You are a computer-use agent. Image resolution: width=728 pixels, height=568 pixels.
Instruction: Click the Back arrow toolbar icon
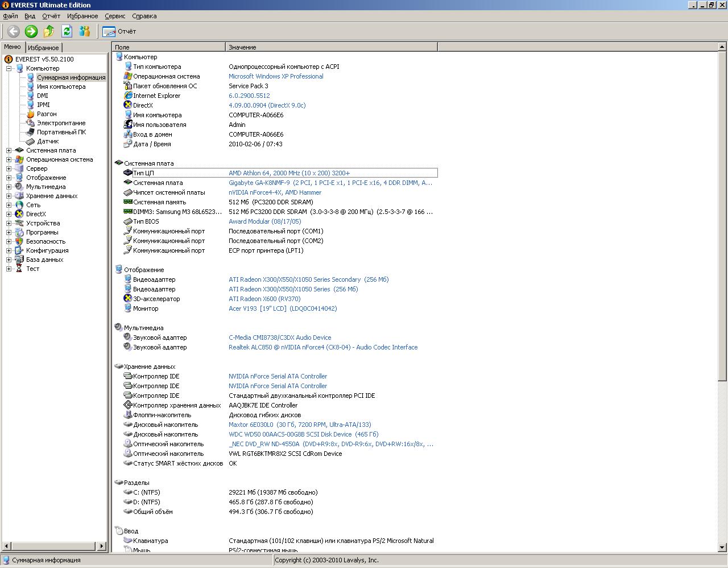pos(13,31)
